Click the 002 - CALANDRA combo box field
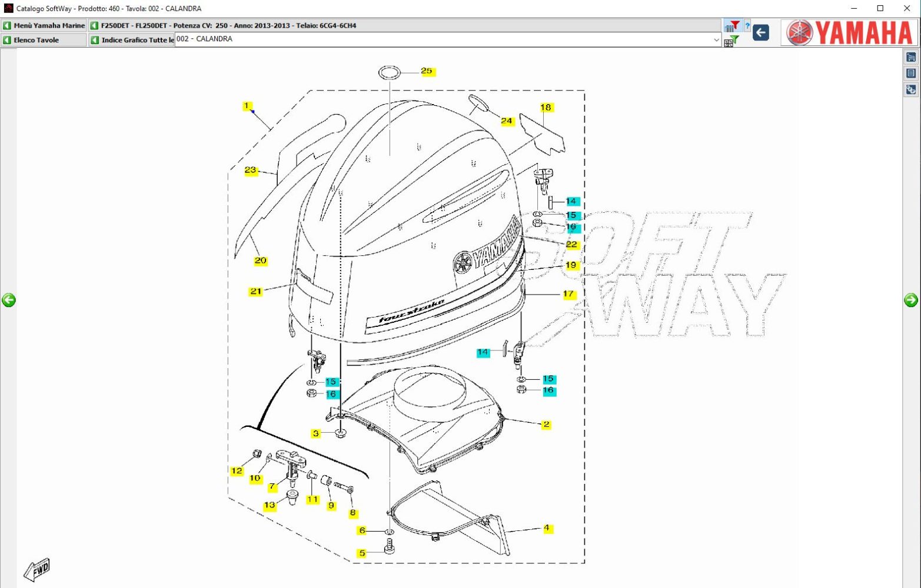The image size is (921, 588). [x=448, y=39]
